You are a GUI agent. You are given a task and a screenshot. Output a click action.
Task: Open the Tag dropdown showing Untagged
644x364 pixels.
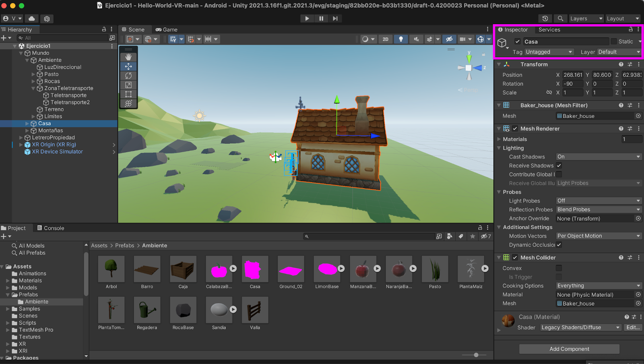click(549, 52)
